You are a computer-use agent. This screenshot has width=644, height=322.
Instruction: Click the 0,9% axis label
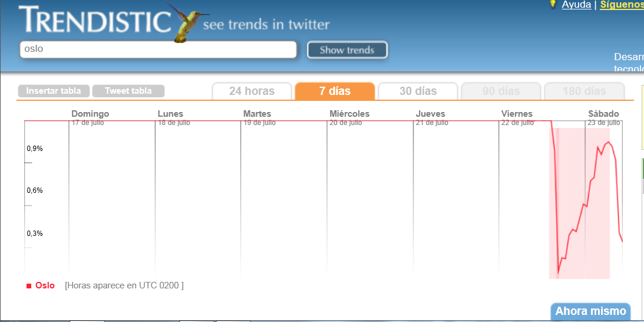pyautogui.click(x=35, y=149)
